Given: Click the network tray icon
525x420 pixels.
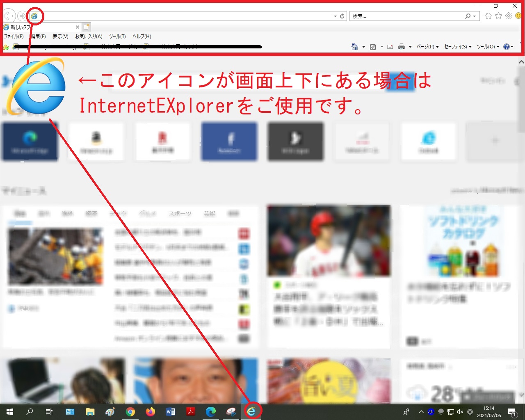Looking at the screenshot, I should 450,411.
